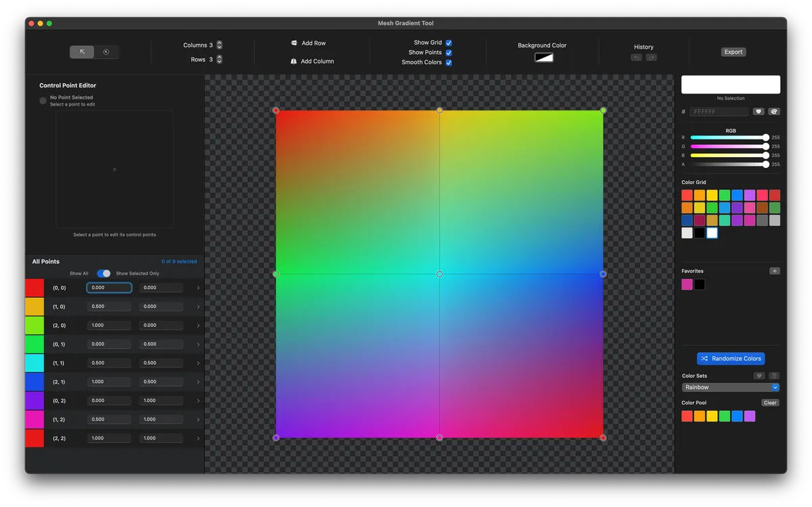This screenshot has height=507, width=812.
Task: Select the purple bottom-left mesh point
Action: click(x=275, y=438)
